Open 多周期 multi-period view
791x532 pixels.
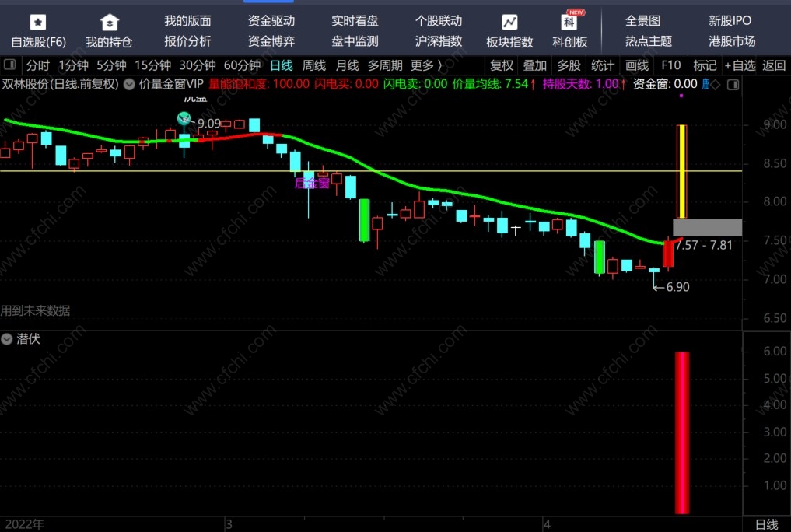click(x=385, y=65)
